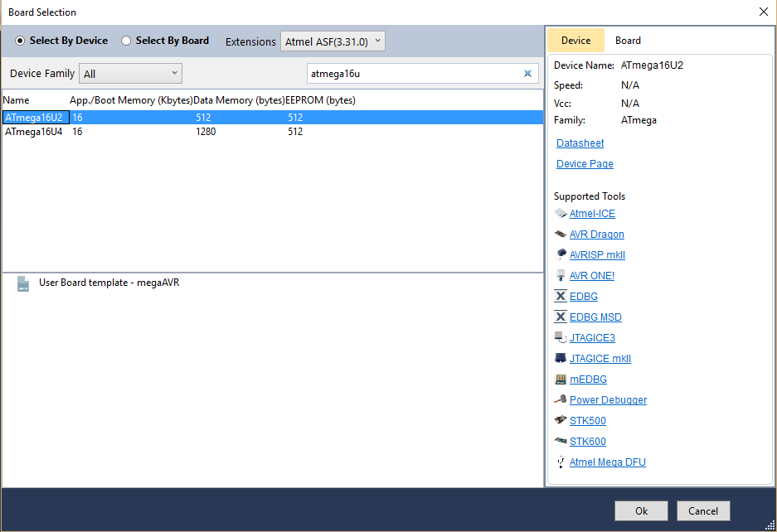The width and height of the screenshot is (777, 532).
Task: Open the Extensions Atmel ASF dropdown
Action: point(333,41)
